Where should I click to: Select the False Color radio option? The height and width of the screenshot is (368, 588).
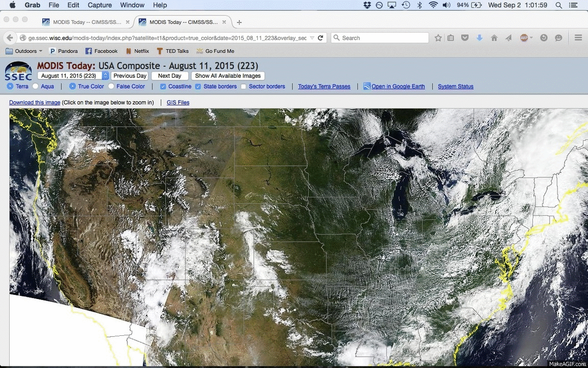tap(111, 86)
